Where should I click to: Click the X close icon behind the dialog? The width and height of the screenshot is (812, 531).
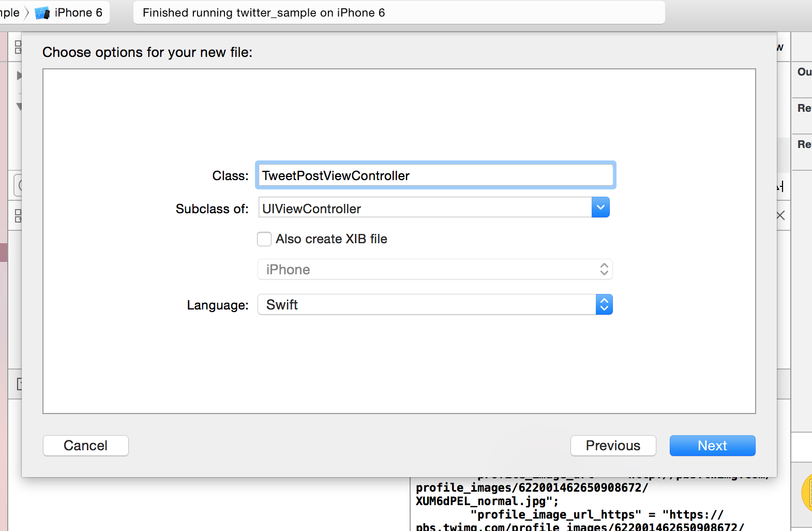click(780, 215)
